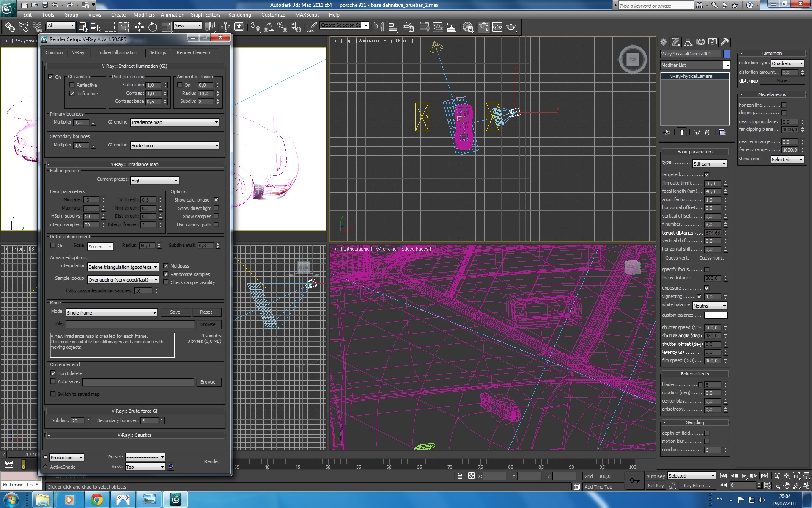812x508 pixels.
Task: Activate the Select and Rotate tool
Action: coord(153,27)
